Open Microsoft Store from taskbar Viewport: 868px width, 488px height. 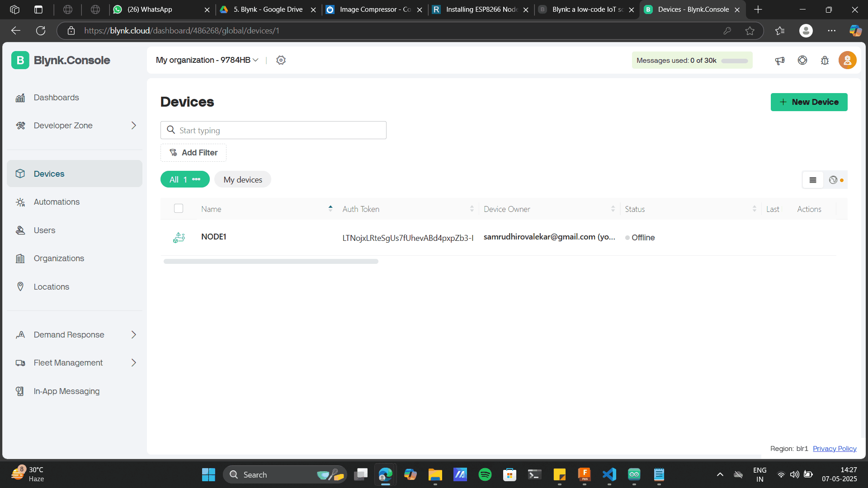510,474
